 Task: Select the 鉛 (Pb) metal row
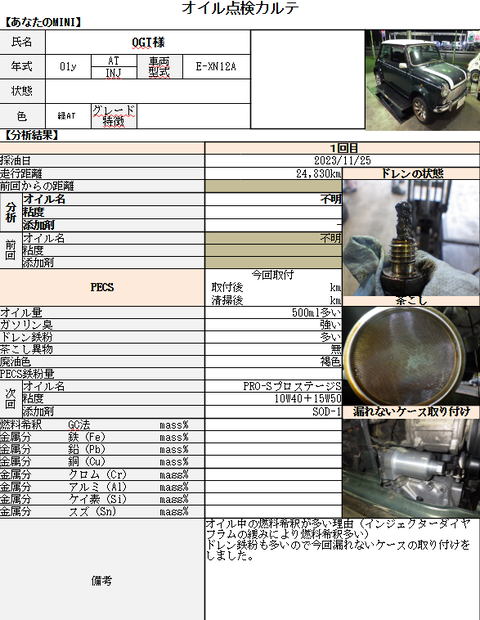(102, 450)
